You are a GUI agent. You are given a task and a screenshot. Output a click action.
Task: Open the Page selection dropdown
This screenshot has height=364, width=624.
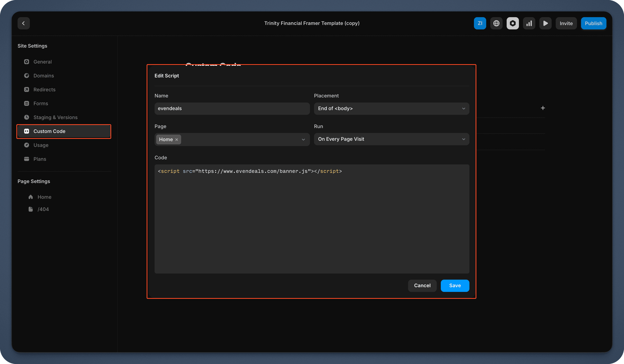(304, 139)
